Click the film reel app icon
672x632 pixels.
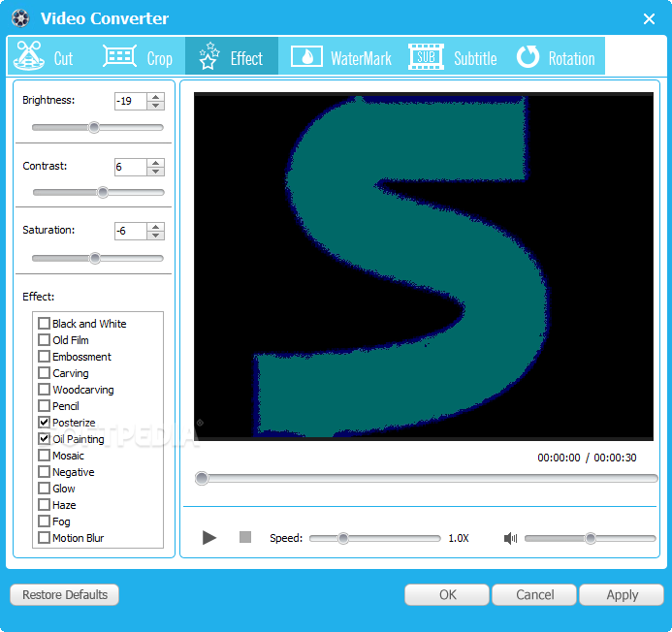20,18
